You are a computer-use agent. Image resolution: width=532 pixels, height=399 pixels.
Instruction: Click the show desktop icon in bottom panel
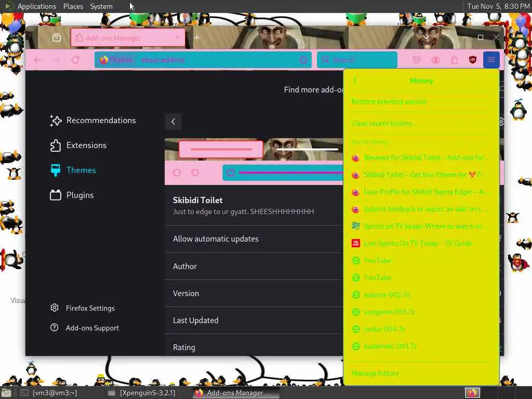(6, 393)
